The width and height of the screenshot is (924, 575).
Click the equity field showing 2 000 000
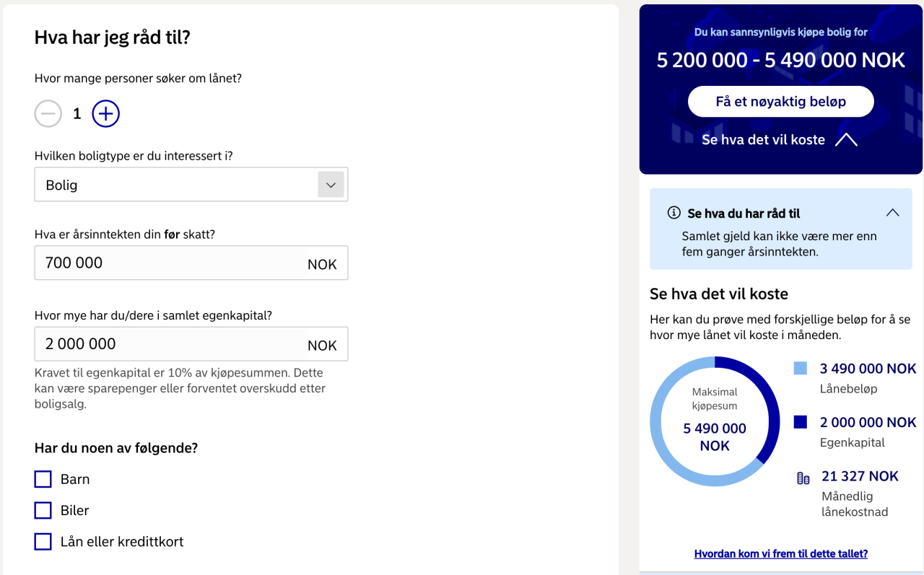tap(171, 344)
